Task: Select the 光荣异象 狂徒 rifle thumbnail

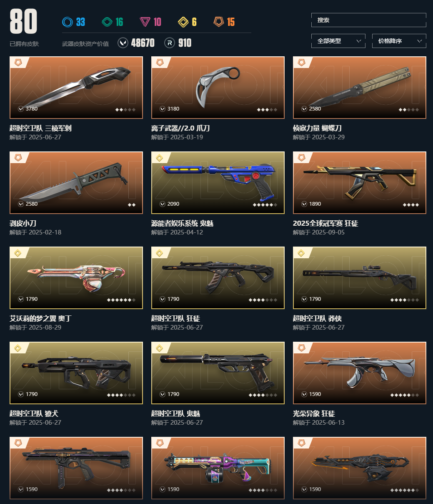Action: click(360, 373)
